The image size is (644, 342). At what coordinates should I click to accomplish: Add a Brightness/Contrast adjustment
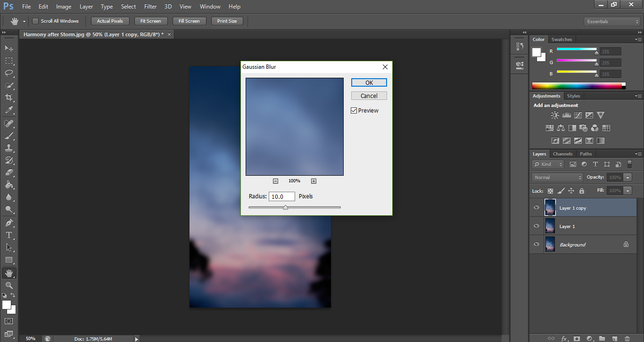point(555,115)
